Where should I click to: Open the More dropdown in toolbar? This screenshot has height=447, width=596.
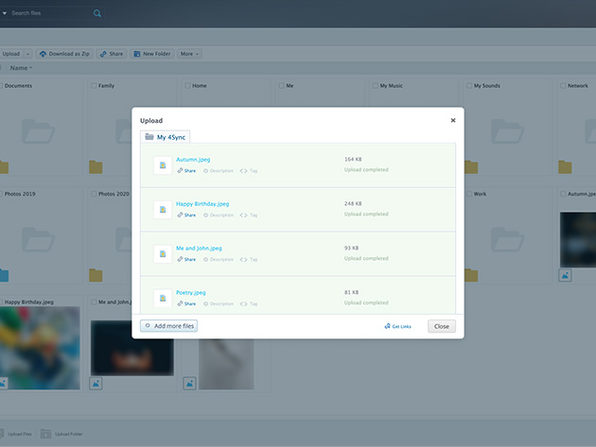click(189, 54)
